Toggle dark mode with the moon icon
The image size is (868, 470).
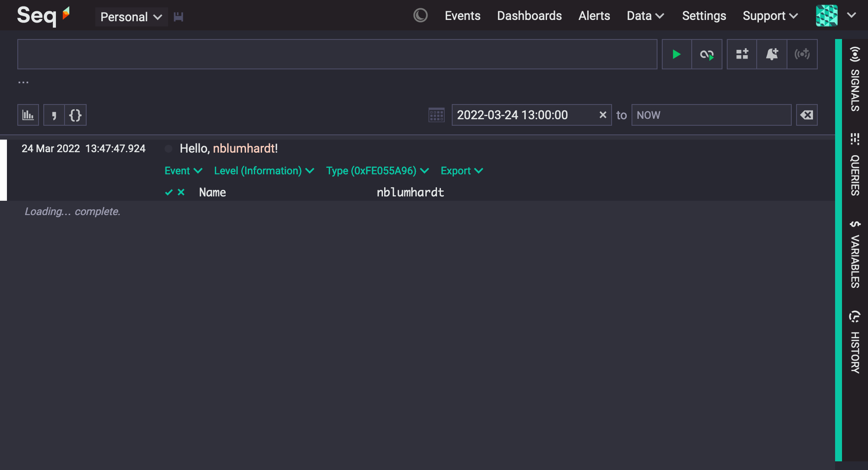pos(420,16)
